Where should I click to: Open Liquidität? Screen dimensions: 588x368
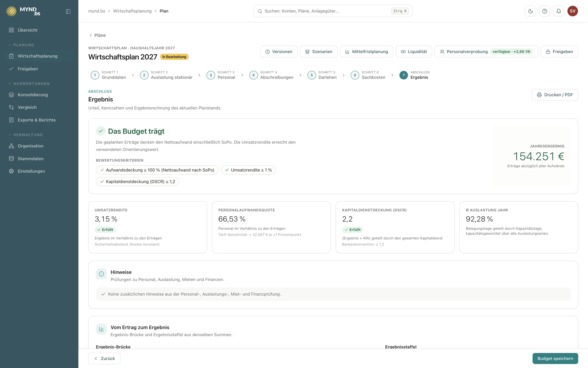coord(414,52)
